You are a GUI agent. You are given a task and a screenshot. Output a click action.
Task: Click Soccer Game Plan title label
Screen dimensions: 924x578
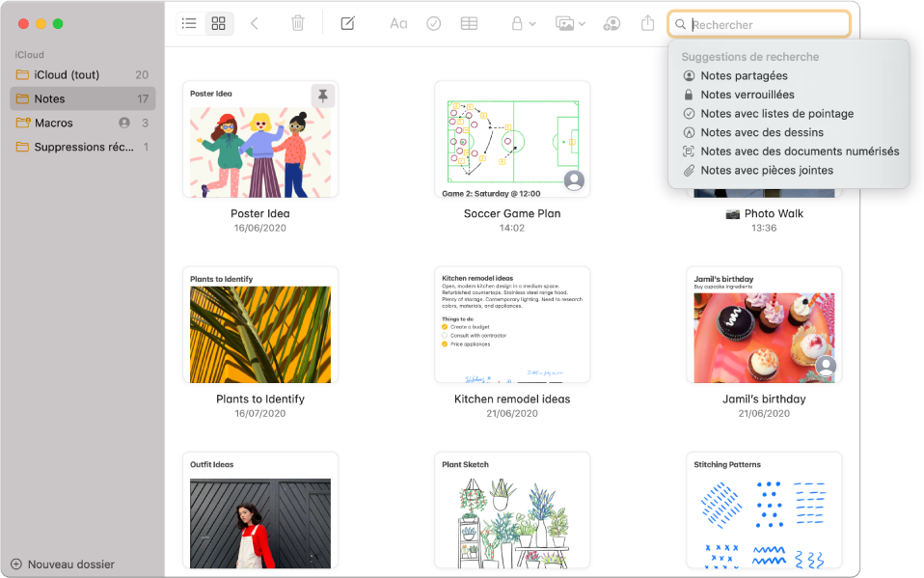pos(512,213)
